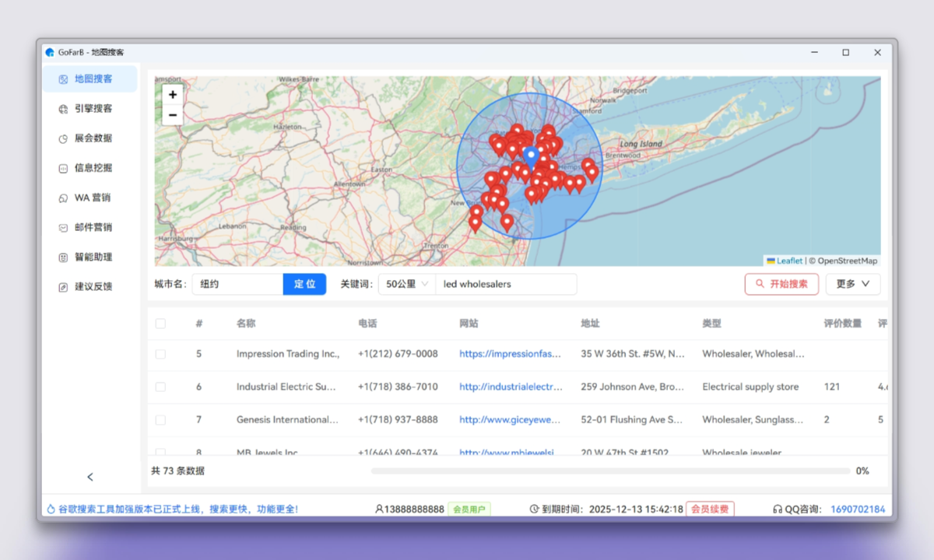Image resolution: width=934 pixels, height=560 pixels.
Task: Open the impressionfas website link
Action: click(x=511, y=354)
